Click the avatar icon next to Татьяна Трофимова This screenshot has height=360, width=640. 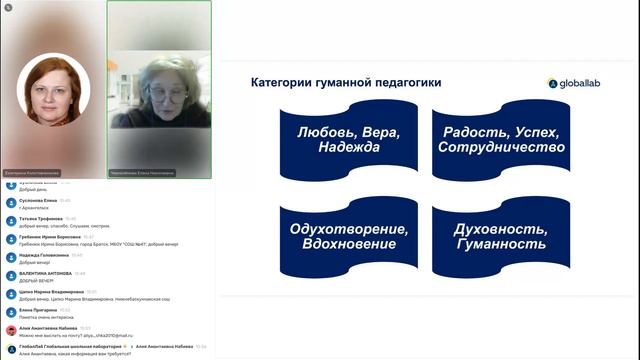[11, 221]
